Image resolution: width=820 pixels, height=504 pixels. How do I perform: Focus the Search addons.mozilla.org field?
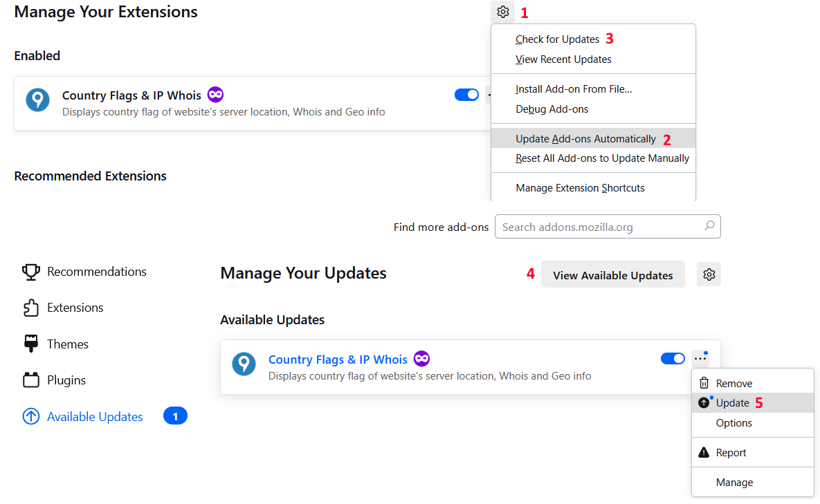(608, 227)
